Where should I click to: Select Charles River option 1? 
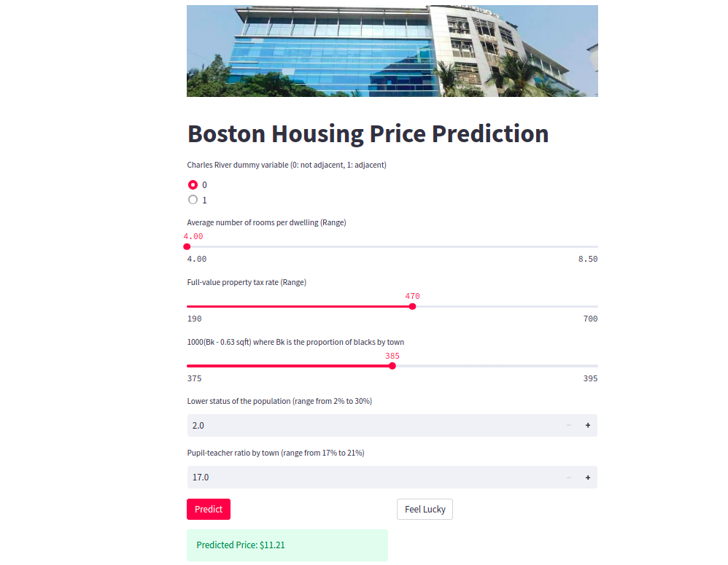click(193, 200)
